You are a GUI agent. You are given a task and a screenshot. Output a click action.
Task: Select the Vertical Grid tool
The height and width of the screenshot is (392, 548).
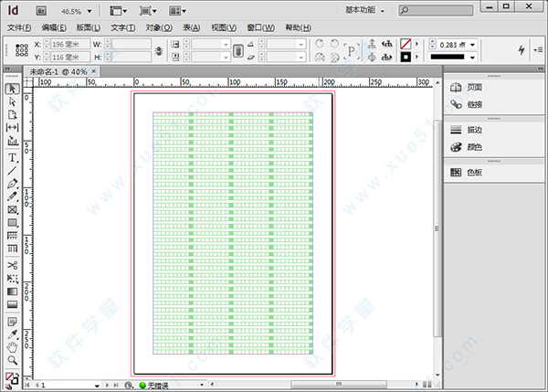click(12, 249)
